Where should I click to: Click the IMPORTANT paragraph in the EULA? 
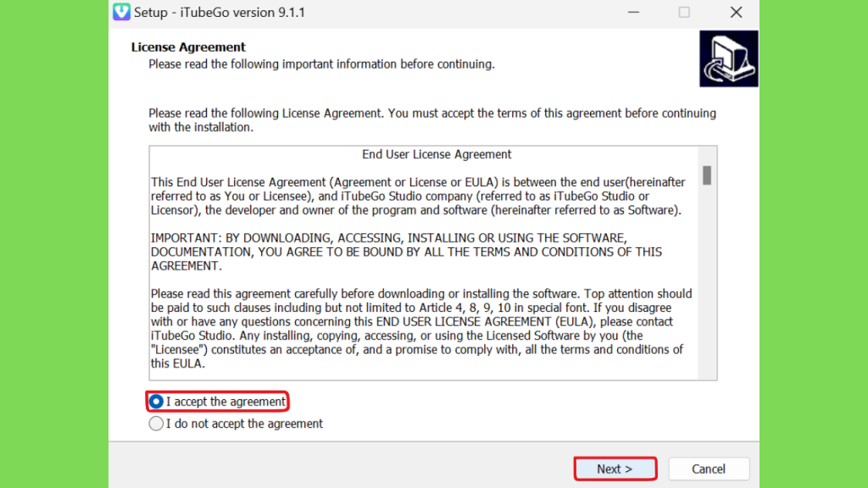(406, 252)
